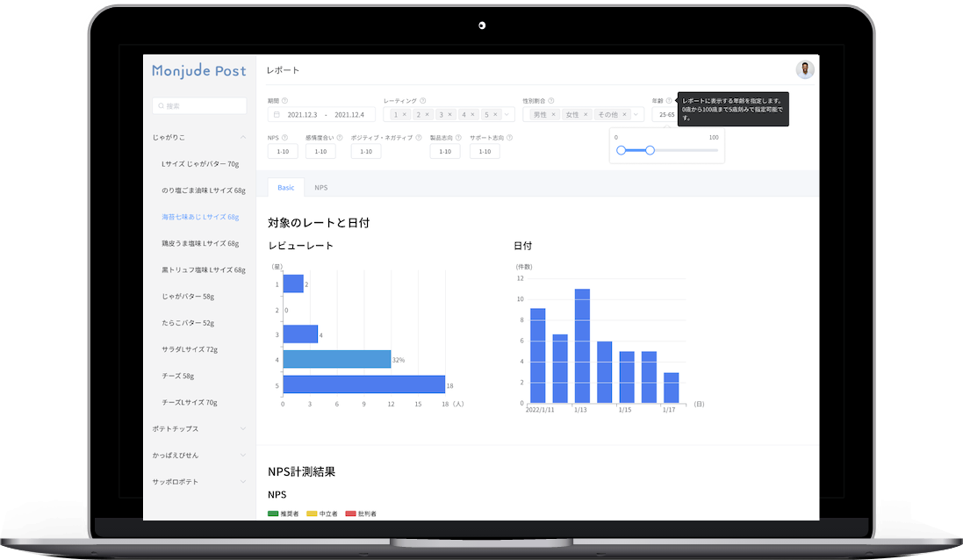963x560 pixels.
Task: Open チーズ 58g in sidebar
Action: click(178, 376)
